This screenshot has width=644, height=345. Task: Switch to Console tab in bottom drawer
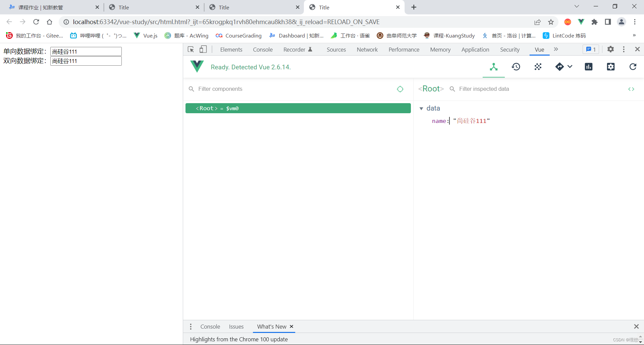(210, 327)
